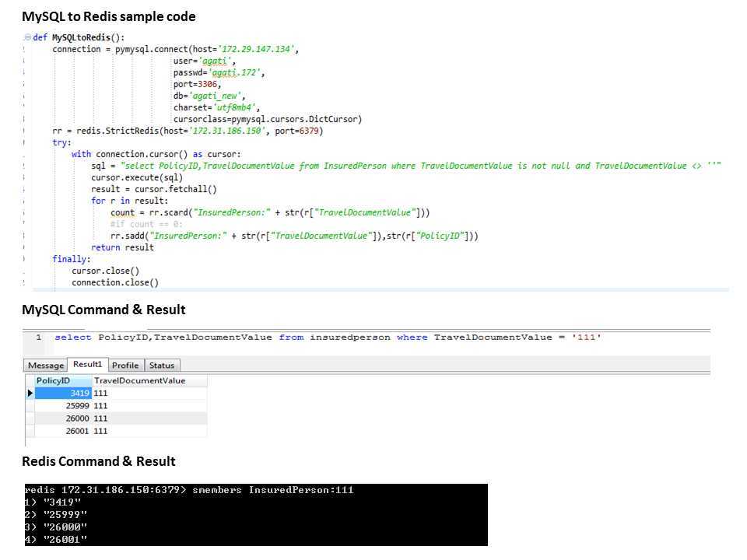747x560 pixels.
Task: Click port value 3306 in code
Action: pos(207,84)
